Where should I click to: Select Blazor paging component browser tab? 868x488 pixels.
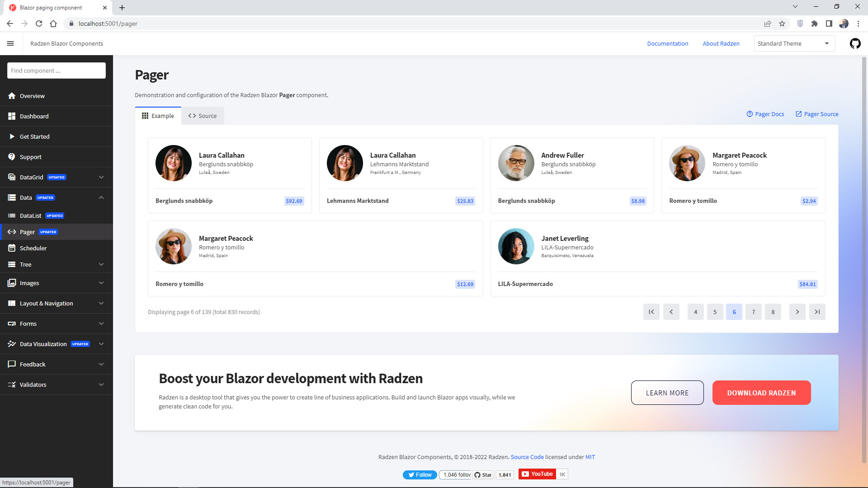click(59, 8)
